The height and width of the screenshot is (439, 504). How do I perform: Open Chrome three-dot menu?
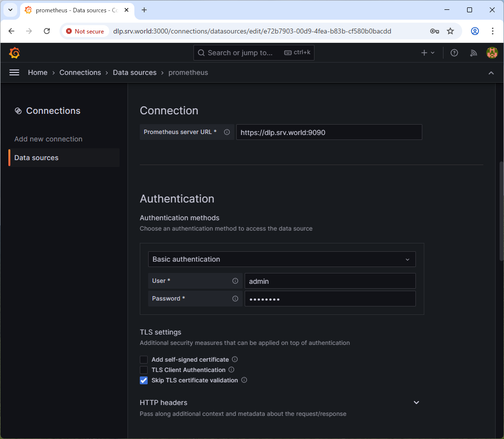492,31
